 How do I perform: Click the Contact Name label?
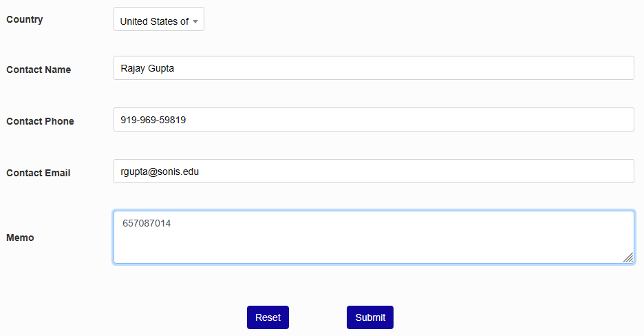pyautogui.click(x=39, y=70)
